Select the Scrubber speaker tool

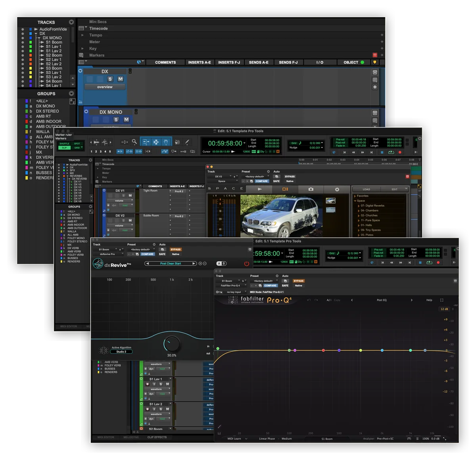coord(177,142)
